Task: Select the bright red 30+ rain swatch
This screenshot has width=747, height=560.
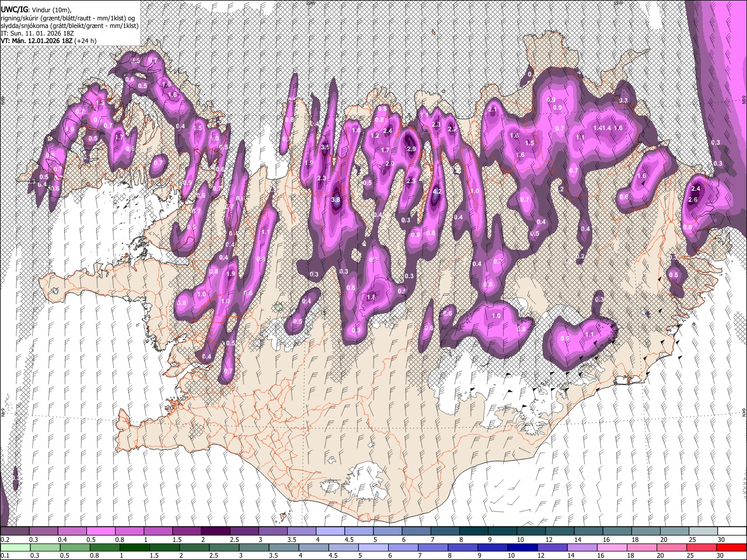Action: [731, 547]
